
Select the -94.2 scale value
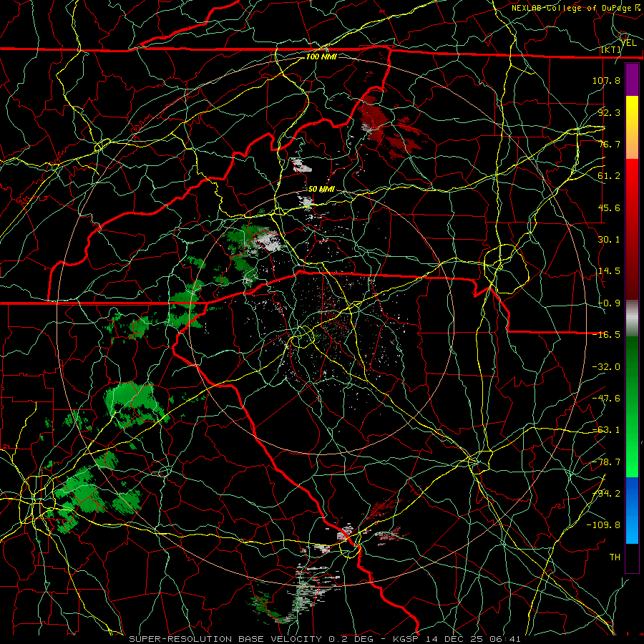[x=606, y=494]
